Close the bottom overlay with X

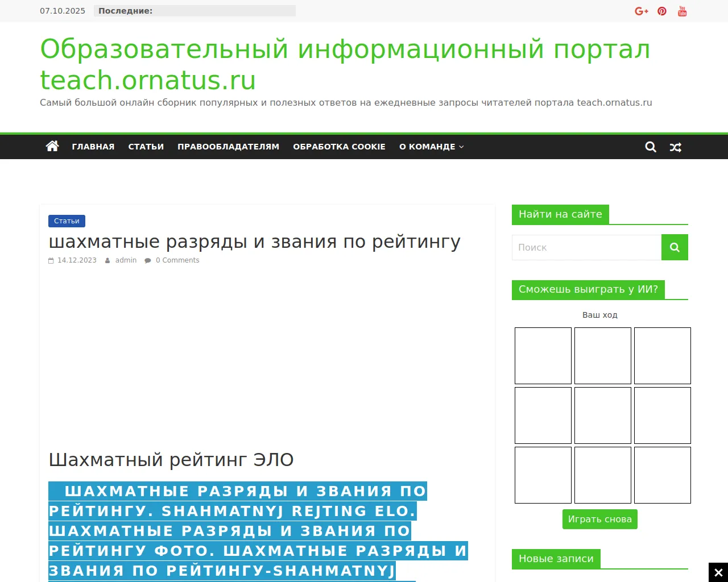tap(718, 572)
